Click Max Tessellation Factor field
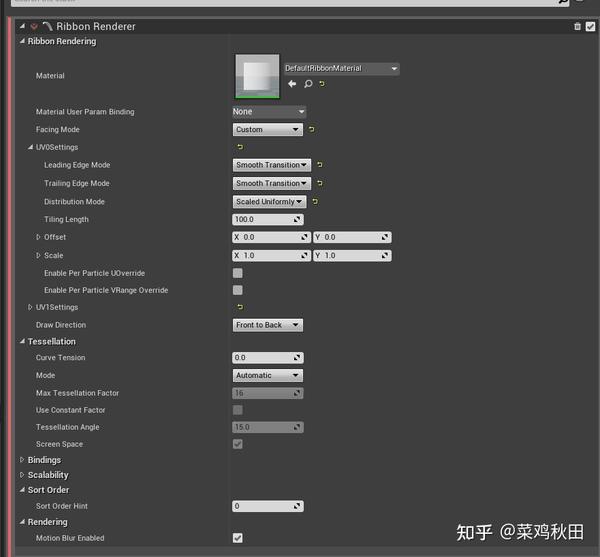This screenshot has width=600, height=557. click(267, 393)
